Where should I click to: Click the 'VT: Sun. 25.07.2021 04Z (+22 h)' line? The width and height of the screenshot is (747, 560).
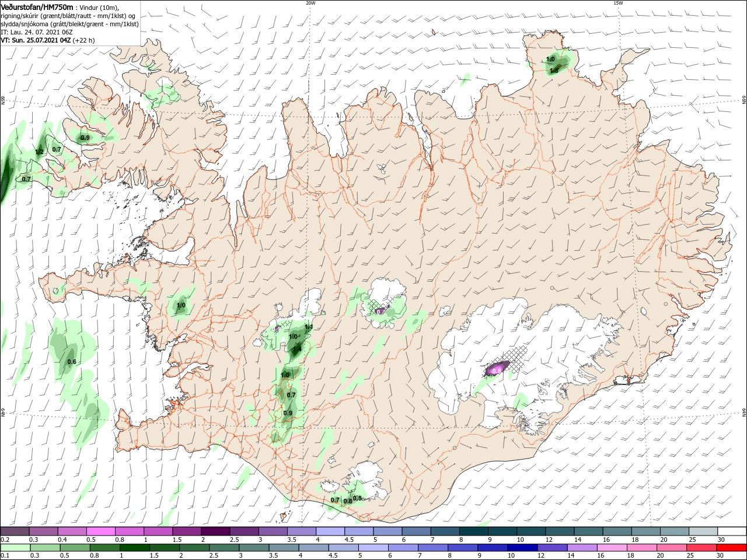[x=47, y=40]
